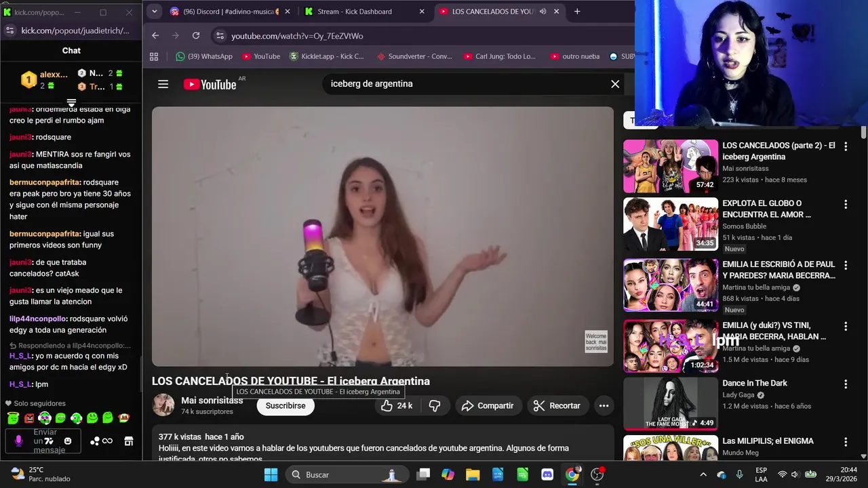
Task: Open a new Chrome tab
Action: tap(577, 12)
